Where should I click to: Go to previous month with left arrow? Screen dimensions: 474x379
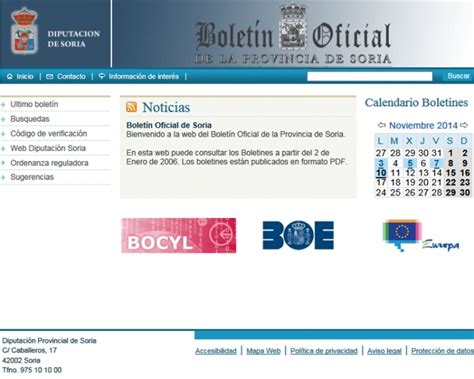coord(381,125)
